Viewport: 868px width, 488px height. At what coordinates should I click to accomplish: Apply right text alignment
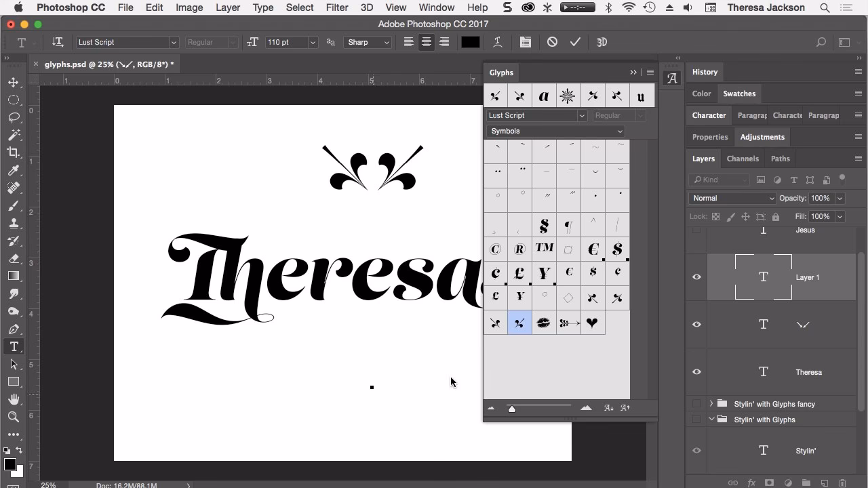pos(444,42)
